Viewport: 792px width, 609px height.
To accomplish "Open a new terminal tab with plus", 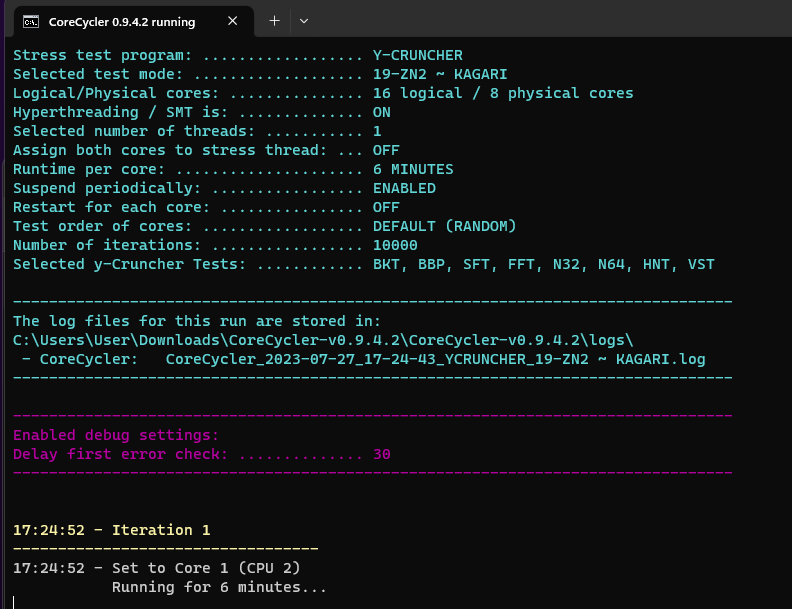I will point(274,21).
